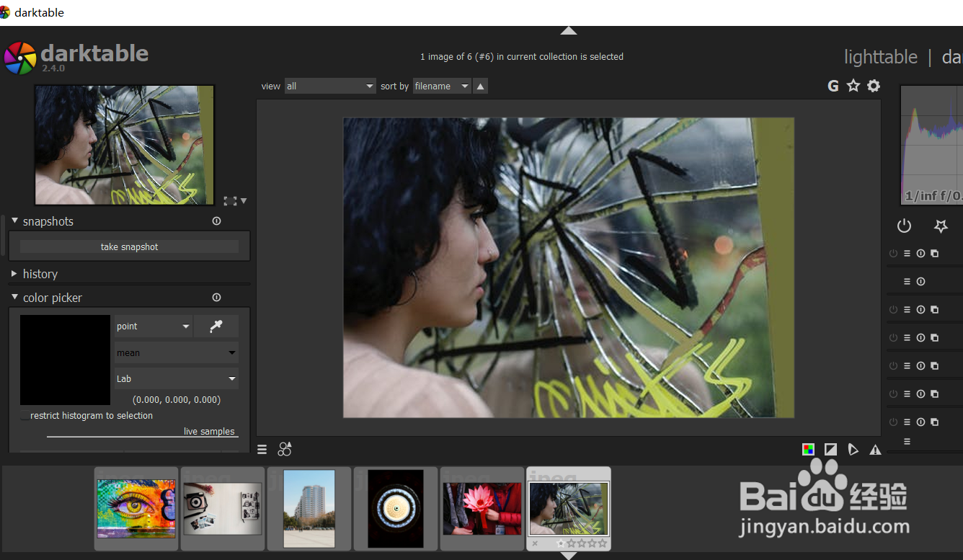Collapse the color picker panel
This screenshot has width=963, height=560.
[x=14, y=298]
